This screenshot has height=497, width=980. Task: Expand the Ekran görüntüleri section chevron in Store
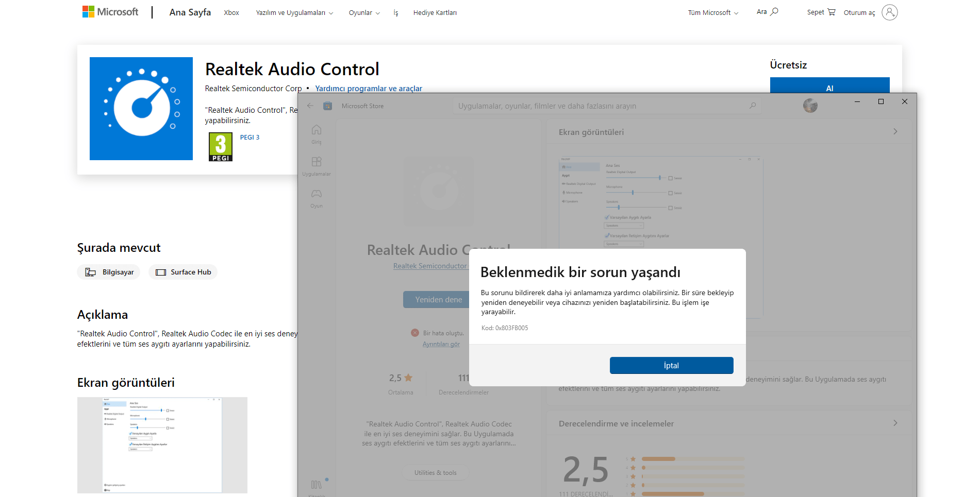click(895, 131)
